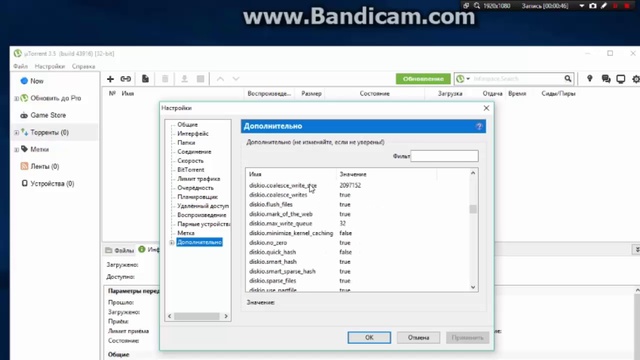Open the Bandicam dropdown arrow
Viewport: 640px width, 360px height.
coord(582,6)
